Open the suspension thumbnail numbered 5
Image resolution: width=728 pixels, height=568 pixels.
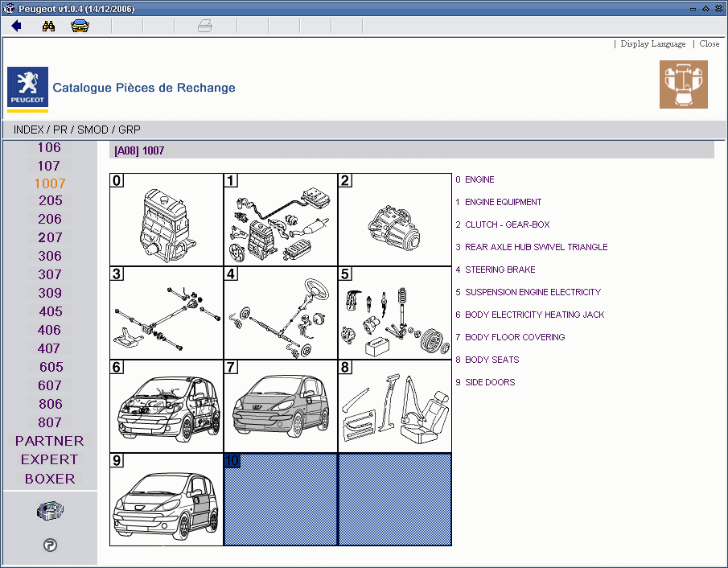pos(395,312)
